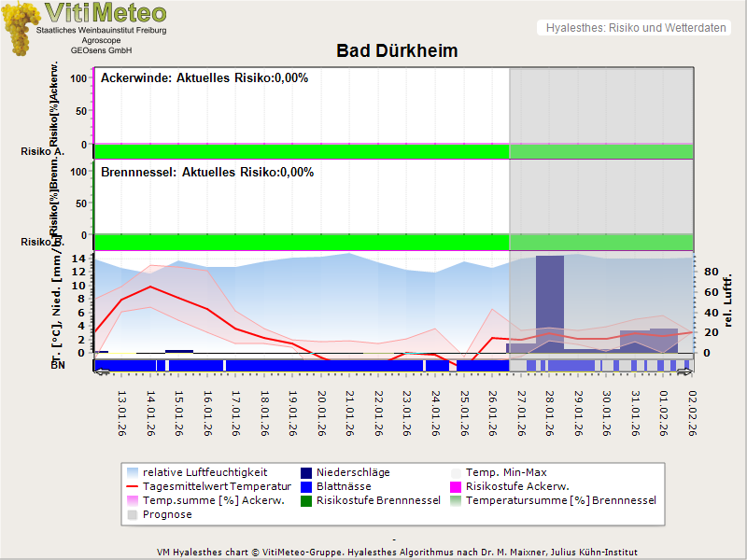
Task: Click the Ackerwinde Aktuelles Risiko heading
Action: point(204,78)
